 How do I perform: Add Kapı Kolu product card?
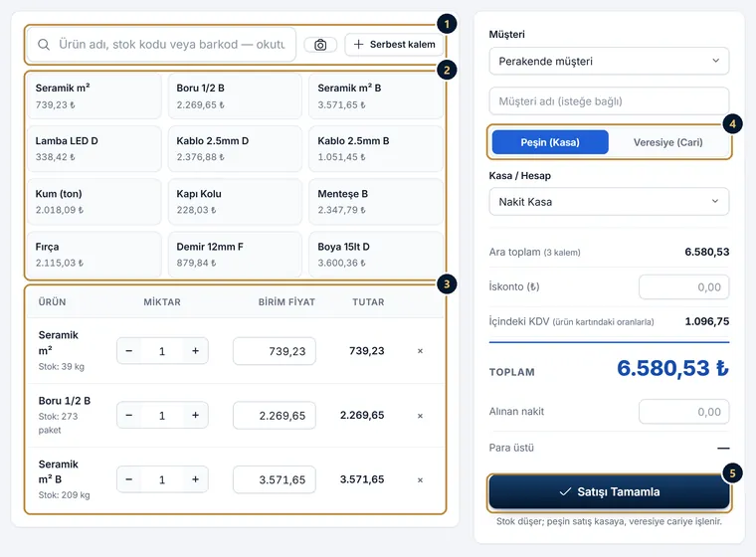(x=235, y=202)
